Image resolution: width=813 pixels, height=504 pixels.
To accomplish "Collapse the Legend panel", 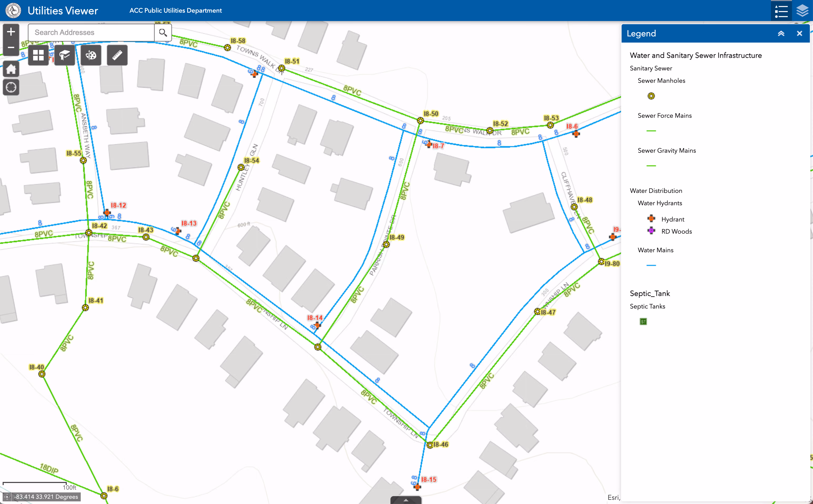I will coord(781,33).
